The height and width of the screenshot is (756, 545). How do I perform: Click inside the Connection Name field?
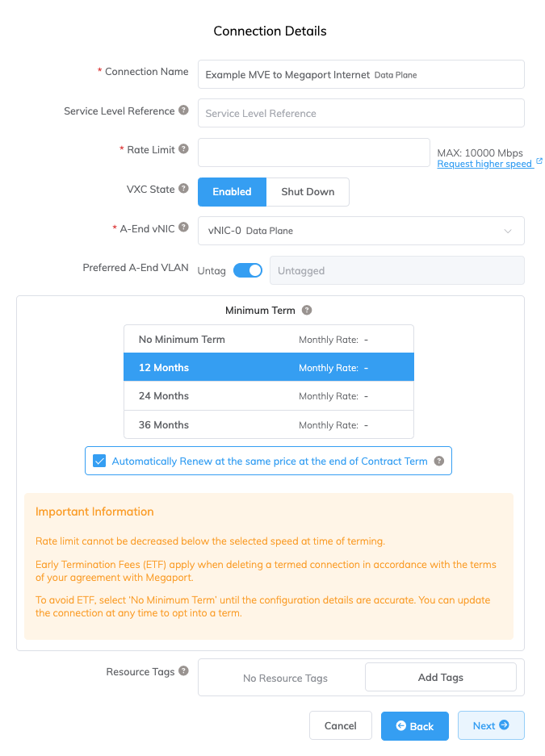click(361, 74)
